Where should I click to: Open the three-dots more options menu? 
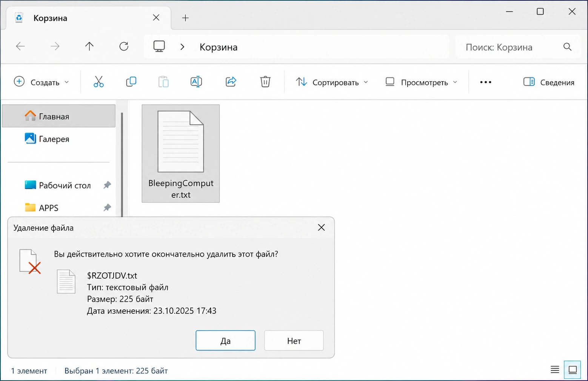point(486,82)
